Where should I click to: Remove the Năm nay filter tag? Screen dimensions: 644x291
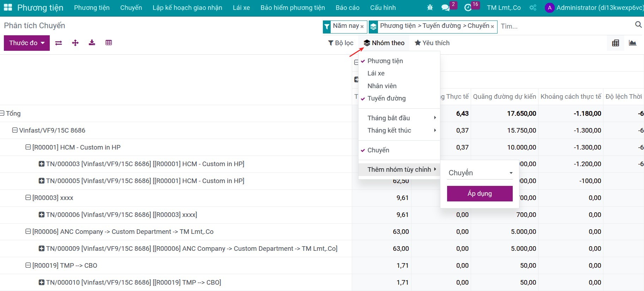pos(362,26)
